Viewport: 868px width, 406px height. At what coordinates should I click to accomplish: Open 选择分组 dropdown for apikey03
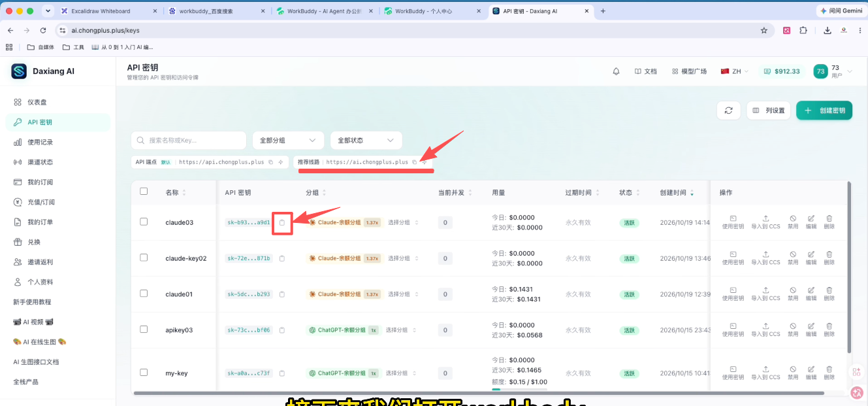(x=401, y=330)
